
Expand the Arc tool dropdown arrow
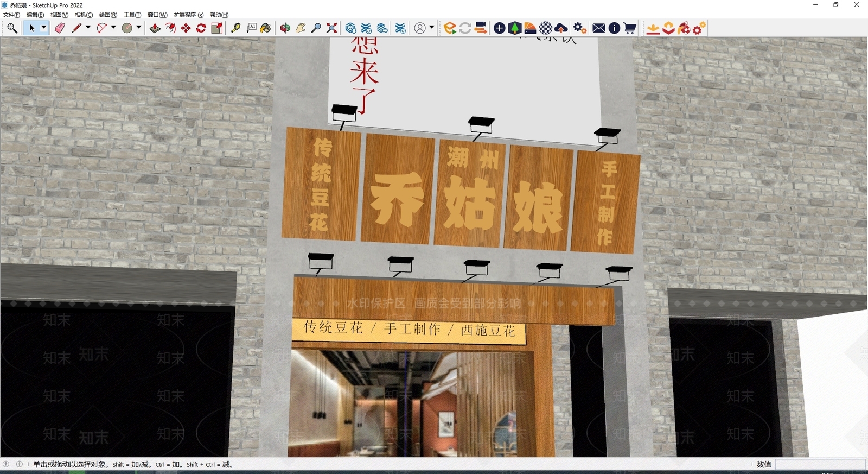(113, 28)
